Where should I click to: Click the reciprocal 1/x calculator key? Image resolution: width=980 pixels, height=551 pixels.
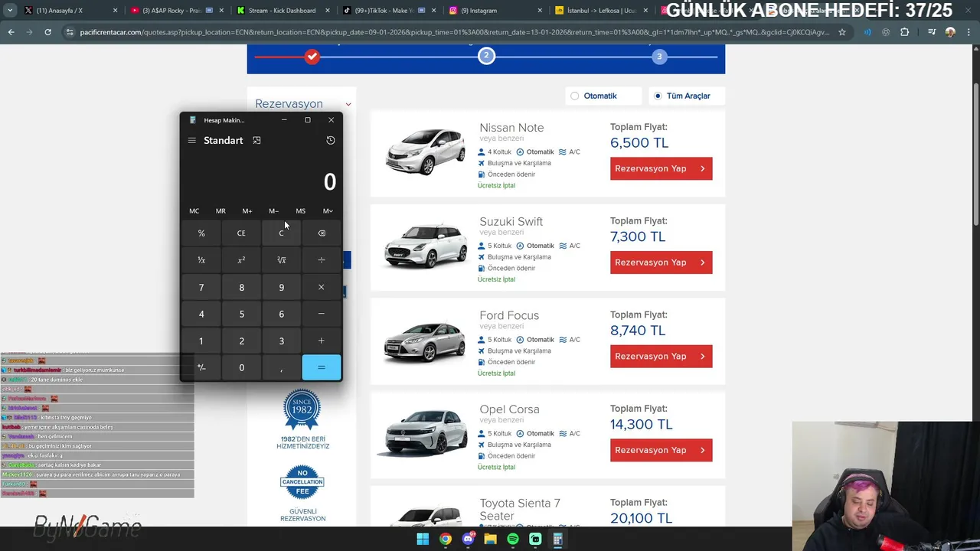(201, 260)
